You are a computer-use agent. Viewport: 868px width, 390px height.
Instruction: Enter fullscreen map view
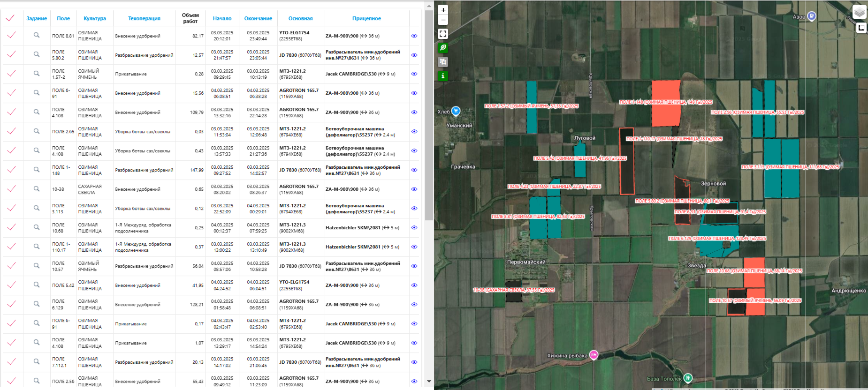(x=443, y=34)
